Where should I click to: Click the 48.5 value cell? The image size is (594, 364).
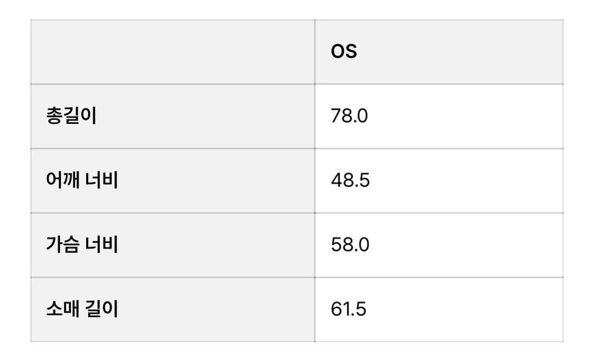click(350, 180)
